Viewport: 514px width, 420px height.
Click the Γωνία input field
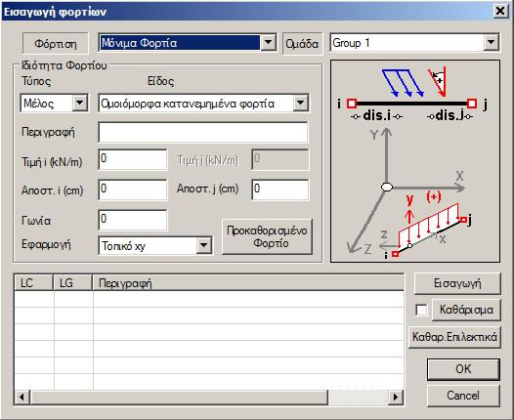pos(133,220)
